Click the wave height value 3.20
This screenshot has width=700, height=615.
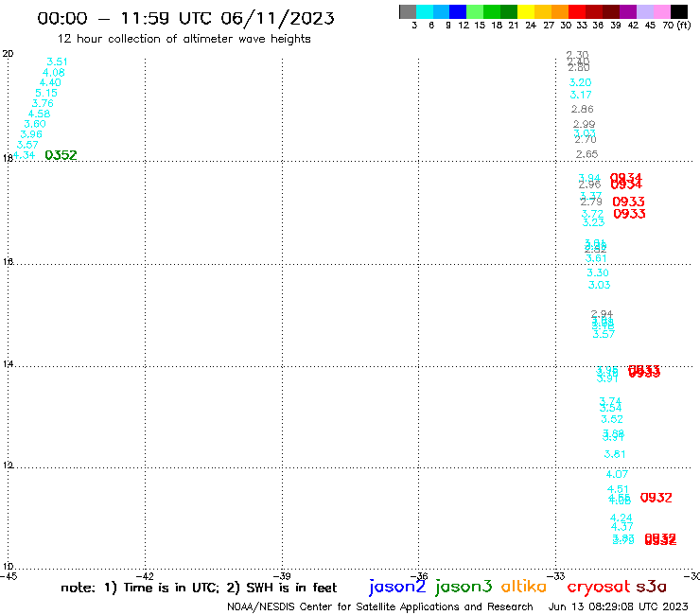click(580, 82)
